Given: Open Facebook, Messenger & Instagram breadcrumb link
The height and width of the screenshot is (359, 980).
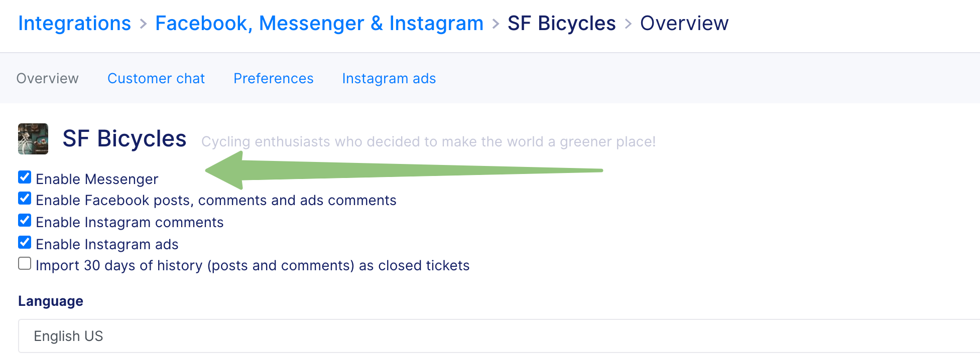Looking at the screenshot, I should click(x=319, y=24).
